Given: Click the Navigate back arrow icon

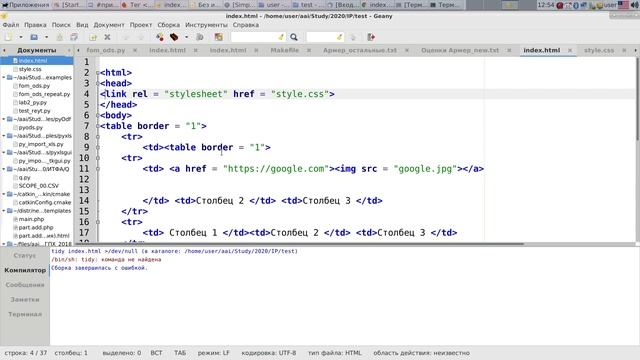Looking at the screenshot, I should (126, 37).
